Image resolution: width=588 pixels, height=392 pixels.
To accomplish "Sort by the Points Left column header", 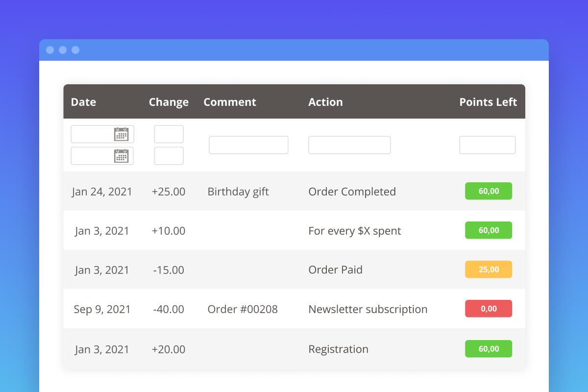I will [x=488, y=102].
